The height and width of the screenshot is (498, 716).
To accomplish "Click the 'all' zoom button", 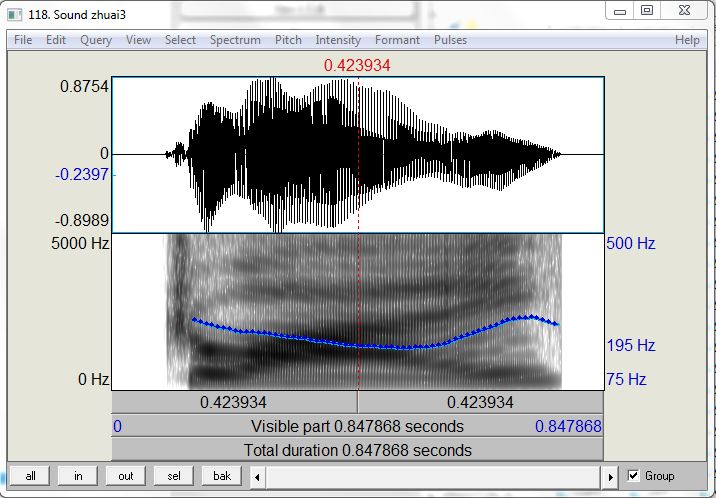I will tap(30, 476).
